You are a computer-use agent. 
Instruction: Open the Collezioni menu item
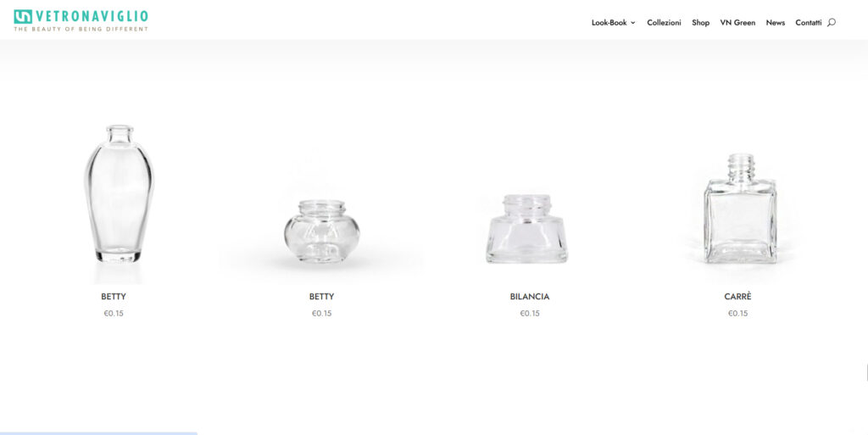[664, 23]
